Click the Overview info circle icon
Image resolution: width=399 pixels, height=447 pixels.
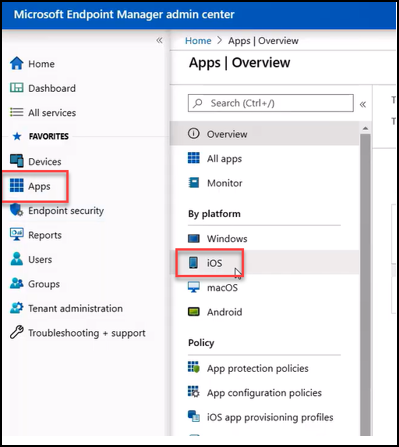(x=194, y=134)
